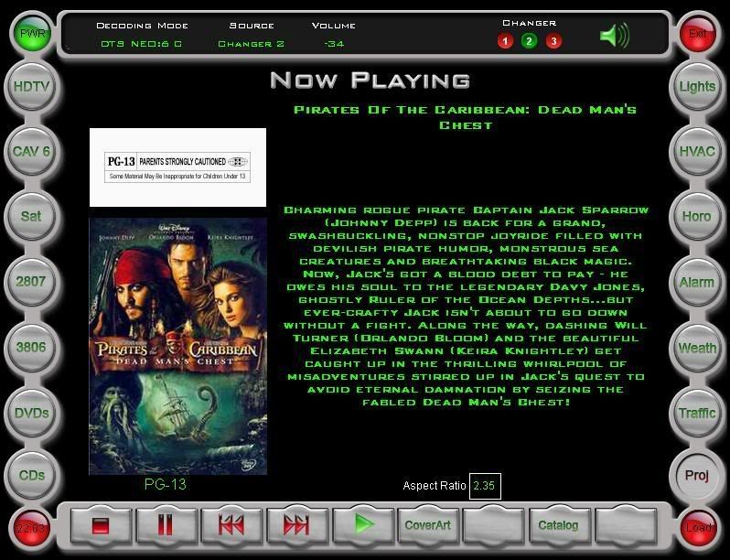Screen dimensions: 730x560
Task: Click the Pirates of the Caribbean cover art
Action: (178, 345)
